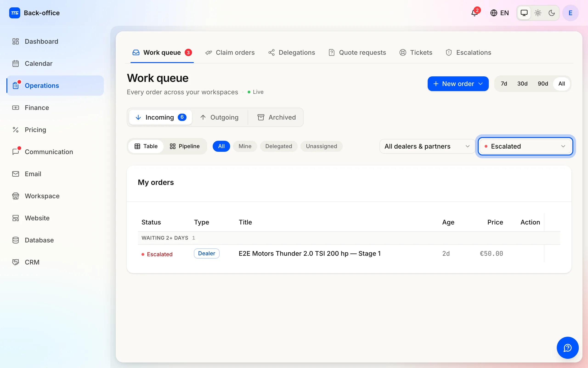Click the Dealer type badge
Viewport: 588px width, 368px height.
pos(206,253)
